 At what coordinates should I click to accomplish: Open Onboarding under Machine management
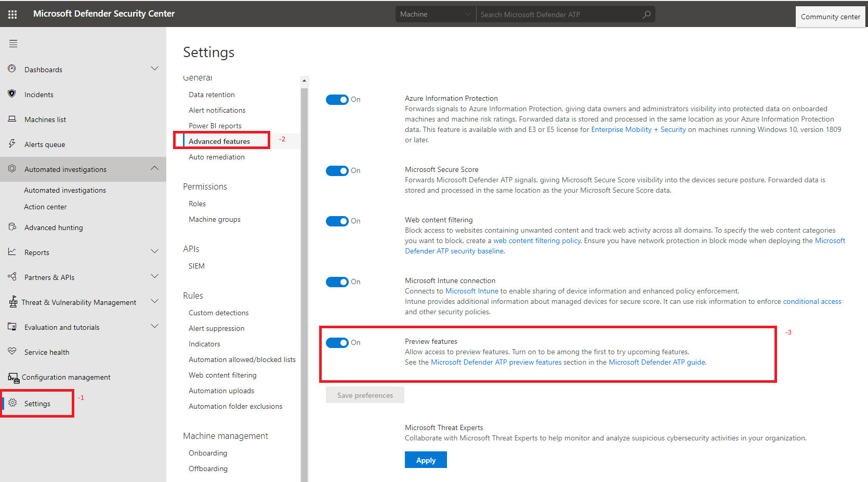point(208,453)
